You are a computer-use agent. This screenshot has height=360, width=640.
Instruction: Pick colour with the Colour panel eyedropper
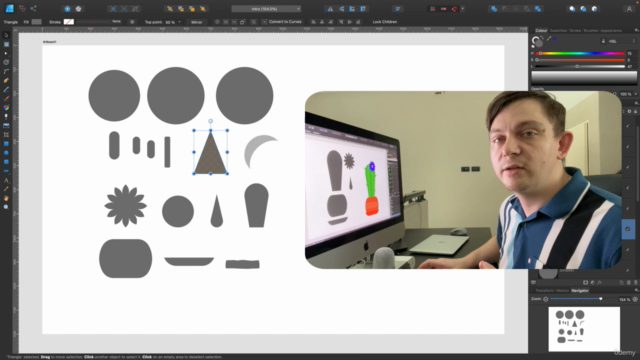tap(549, 39)
